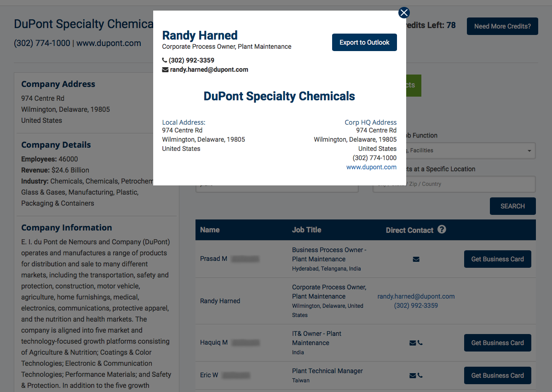Click (302) 992-3359 link in the table row

tap(416, 306)
